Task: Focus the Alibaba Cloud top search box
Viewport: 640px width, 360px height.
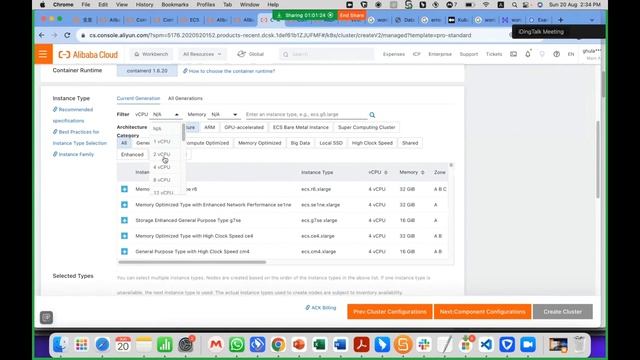Action: [x=327, y=54]
